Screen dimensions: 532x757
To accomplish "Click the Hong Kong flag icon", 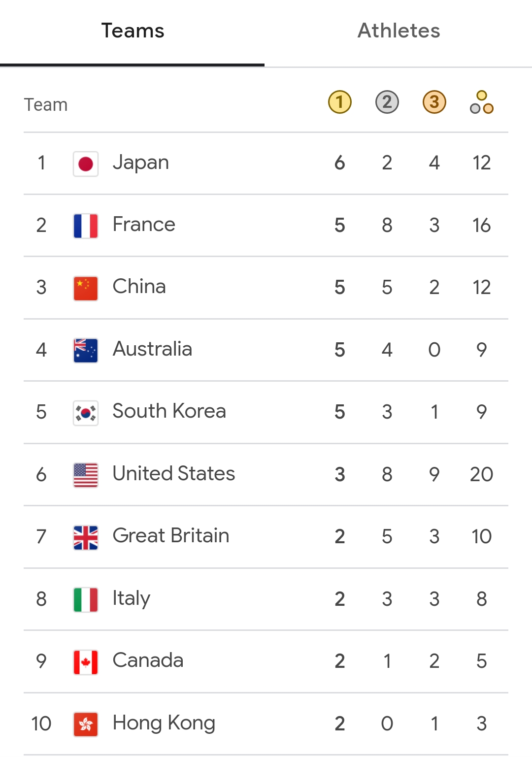I will 86,724.
